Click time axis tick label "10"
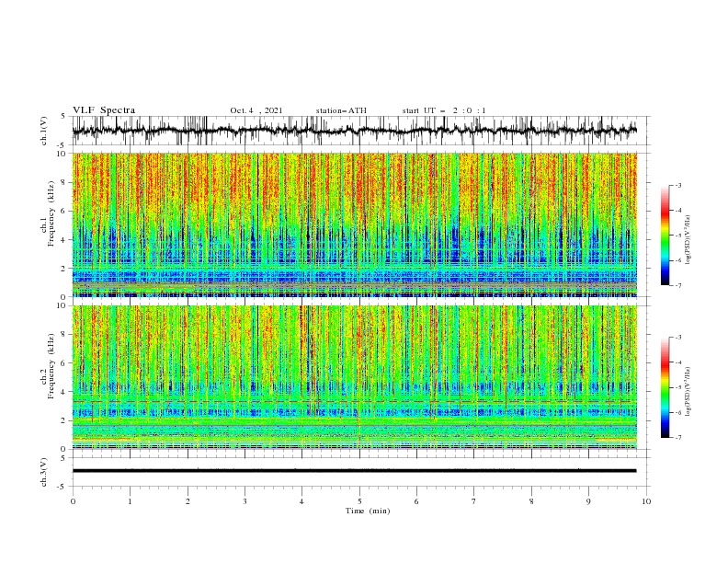The height and width of the screenshot is (563, 728). pos(646,501)
